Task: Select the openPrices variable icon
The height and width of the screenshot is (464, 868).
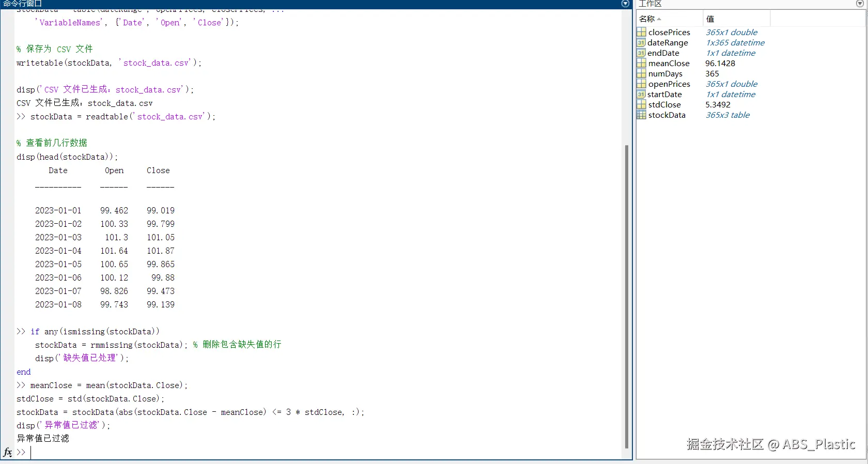Action: [641, 84]
